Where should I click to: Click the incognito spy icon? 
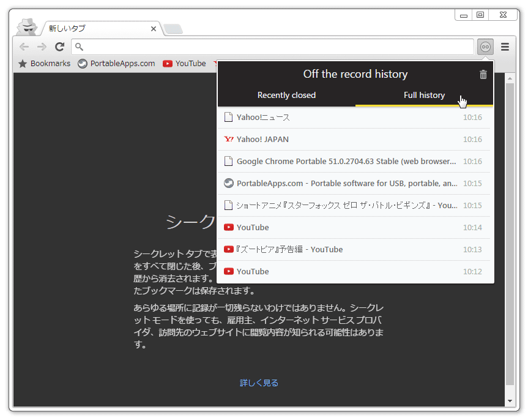pos(27,26)
